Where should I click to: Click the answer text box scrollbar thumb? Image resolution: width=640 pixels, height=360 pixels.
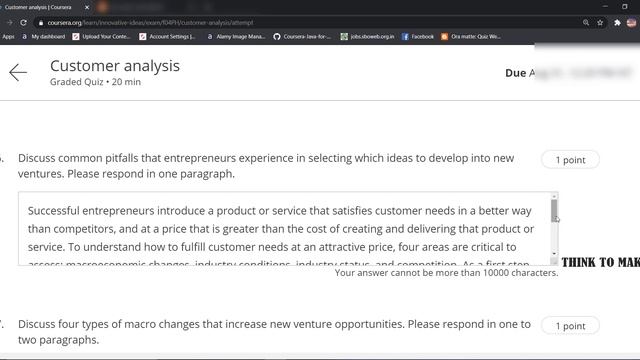tap(554, 211)
